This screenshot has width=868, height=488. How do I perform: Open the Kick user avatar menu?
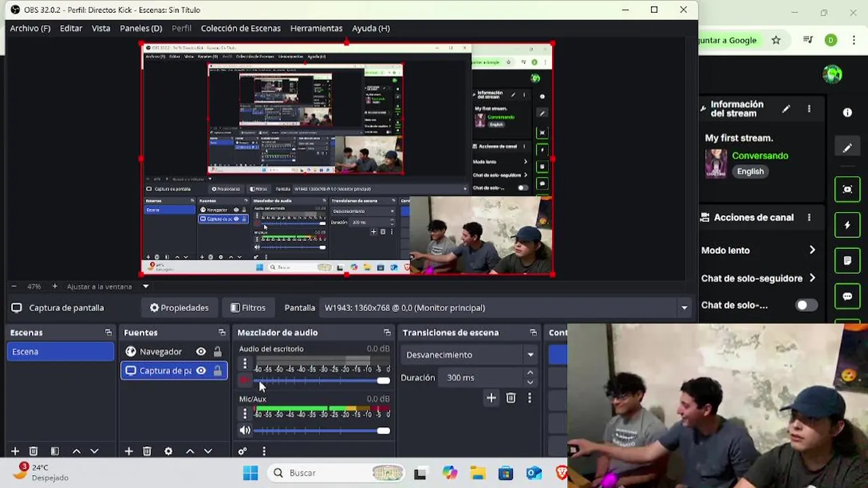point(833,74)
